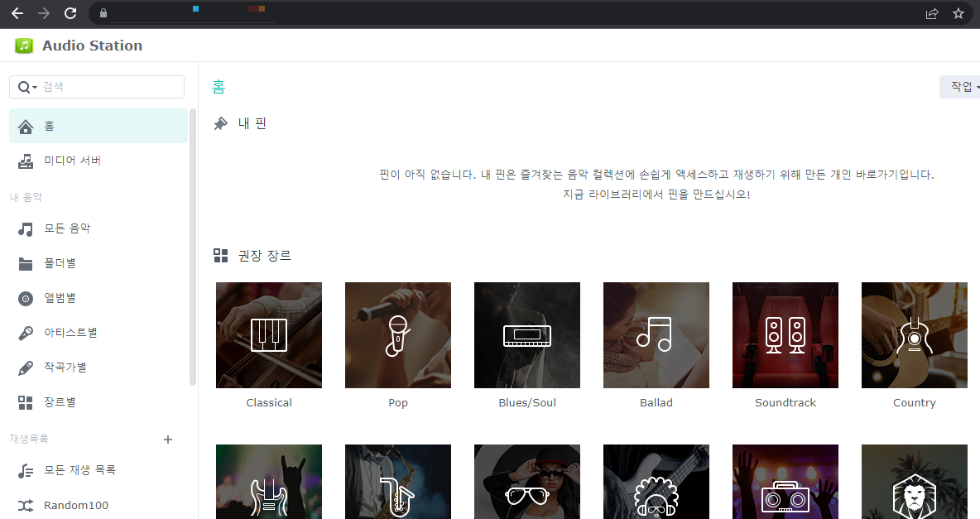
Task: Click the sidebar vertical scrollbar
Action: (193, 247)
